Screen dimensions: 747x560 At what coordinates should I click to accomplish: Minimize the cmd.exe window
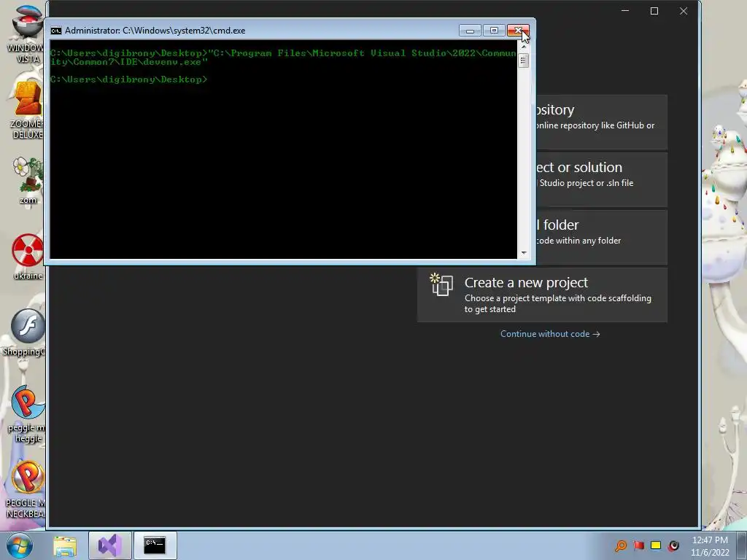pyautogui.click(x=470, y=31)
